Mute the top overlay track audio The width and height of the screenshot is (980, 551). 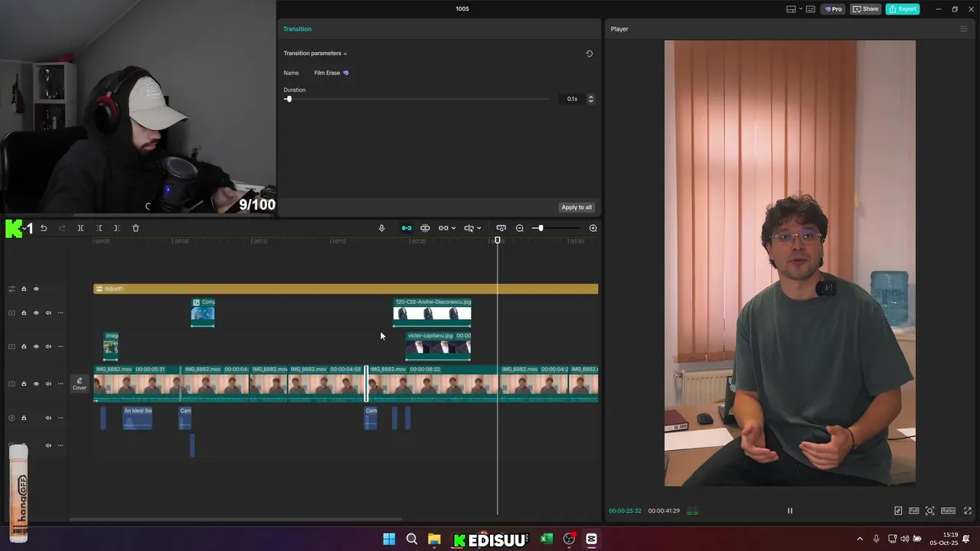coord(48,313)
